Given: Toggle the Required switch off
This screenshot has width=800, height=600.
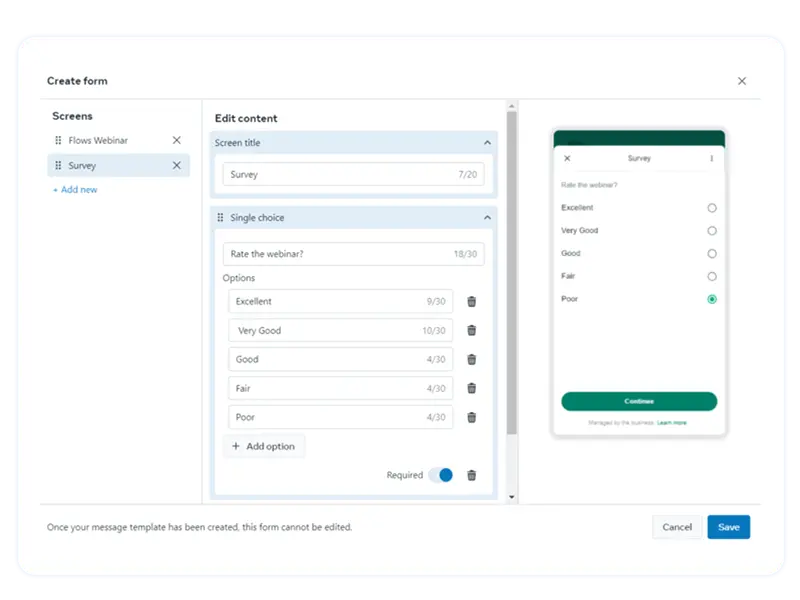Looking at the screenshot, I should [441, 476].
